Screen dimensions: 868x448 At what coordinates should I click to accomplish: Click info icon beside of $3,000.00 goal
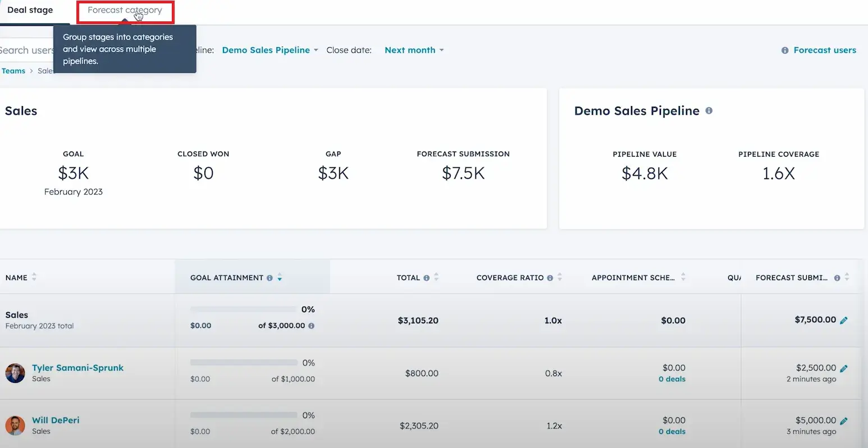tap(312, 326)
